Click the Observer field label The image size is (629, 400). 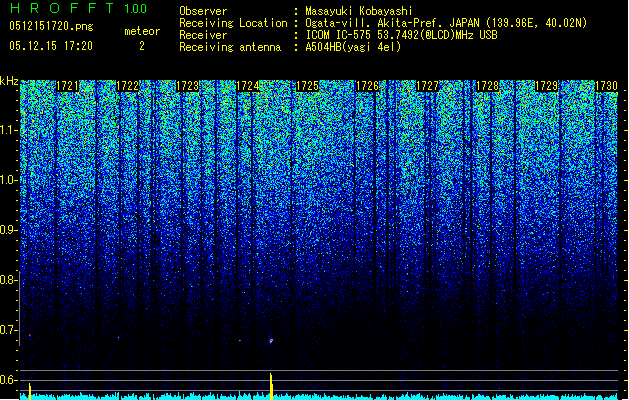click(x=203, y=11)
